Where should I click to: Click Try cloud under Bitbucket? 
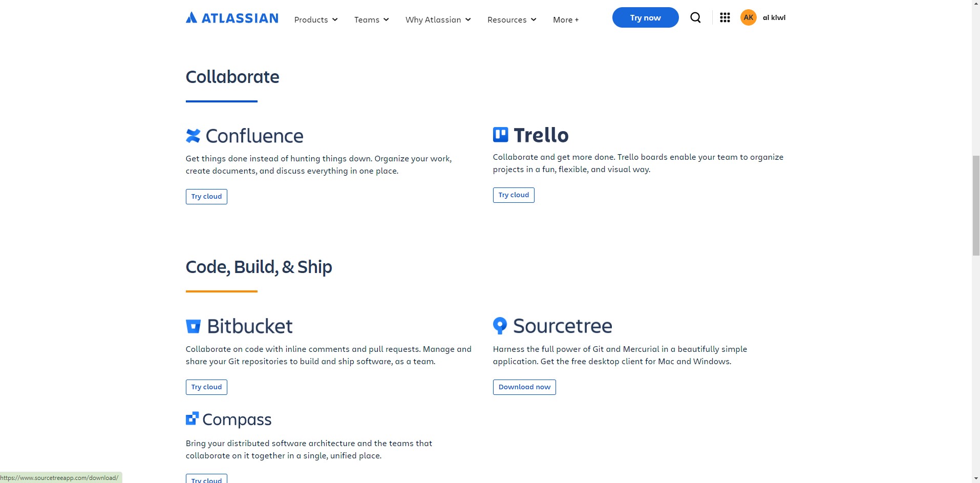[x=206, y=387]
